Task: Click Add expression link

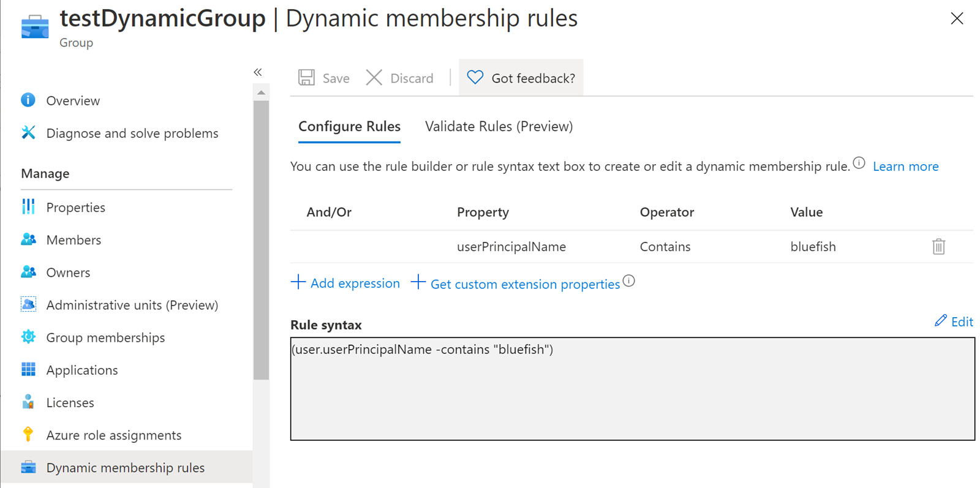Action: pos(355,283)
